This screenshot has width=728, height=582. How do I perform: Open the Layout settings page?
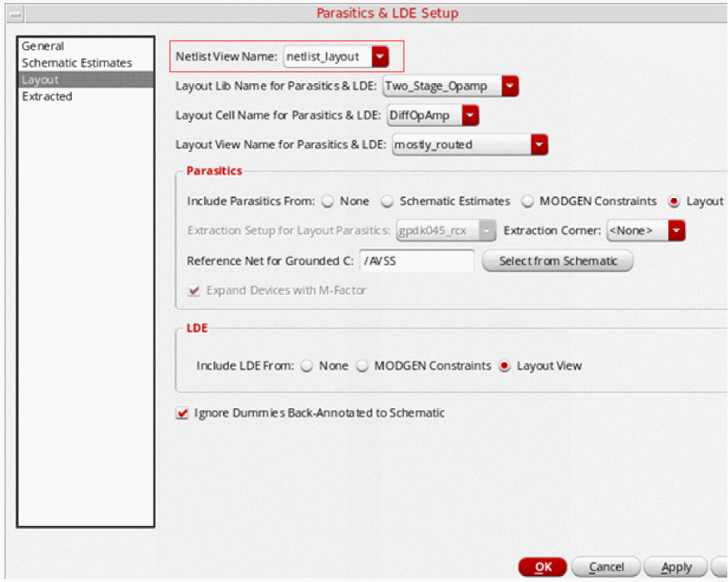(40, 79)
